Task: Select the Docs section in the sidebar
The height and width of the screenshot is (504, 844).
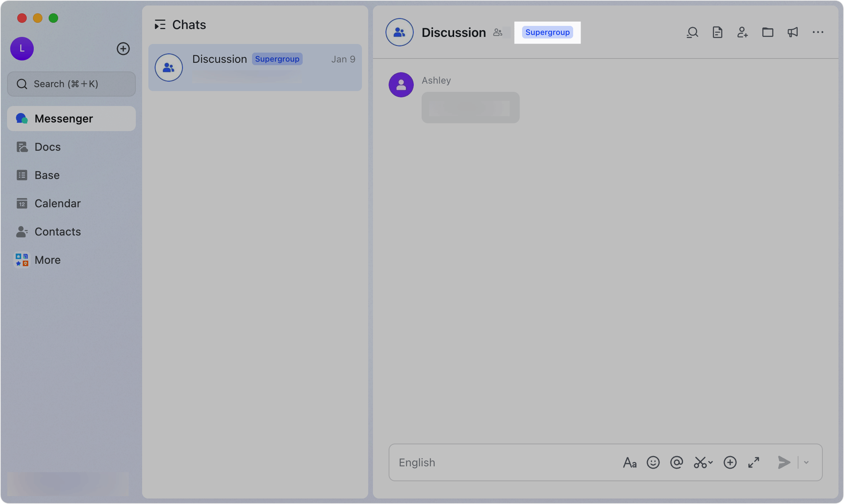Action: pyautogui.click(x=47, y=146)
